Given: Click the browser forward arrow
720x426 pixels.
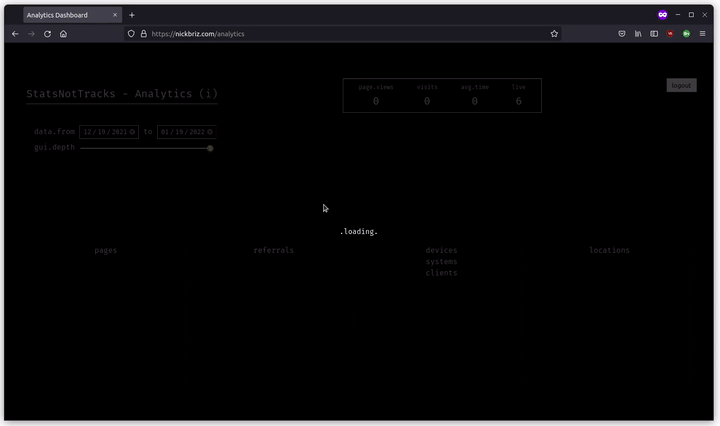Looking at the screenshot, I should point(31,34).
